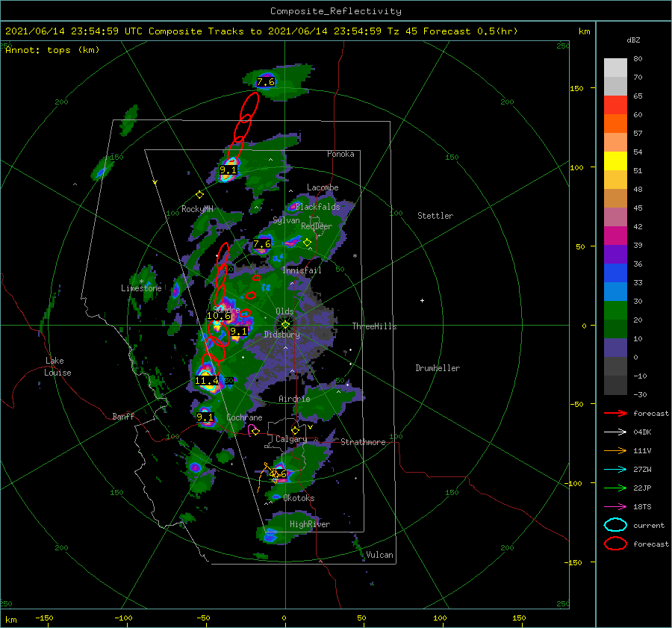This screenshot has height=628, width=672.
Task: Click the Drumheller city label
Action: click(438, 368)
